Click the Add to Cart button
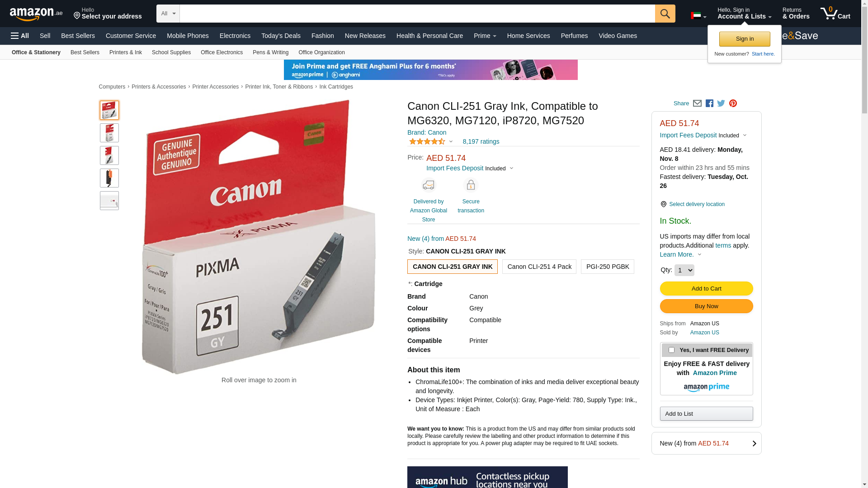Screen dimensions: 868x488 click(707, 289)
